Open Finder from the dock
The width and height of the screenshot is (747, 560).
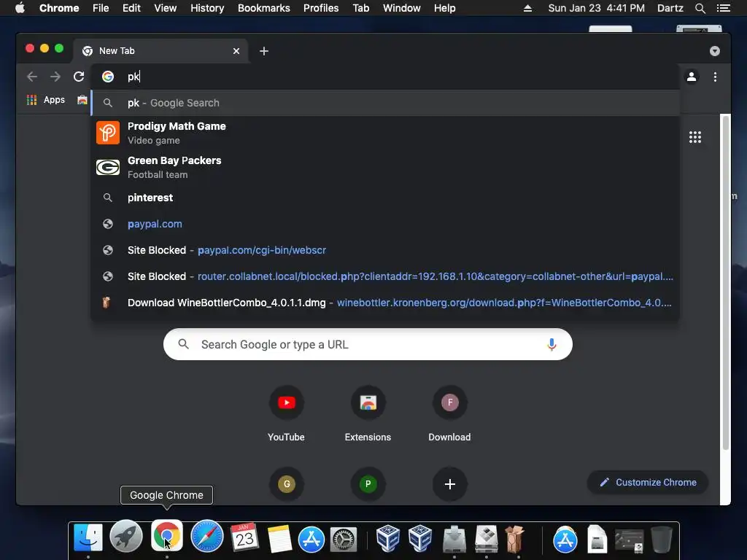click(88, 538)
